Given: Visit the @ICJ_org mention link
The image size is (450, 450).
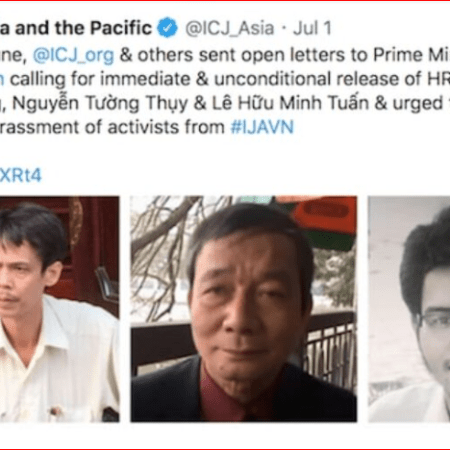Looking at the screenshot, I should coord(73,55).
